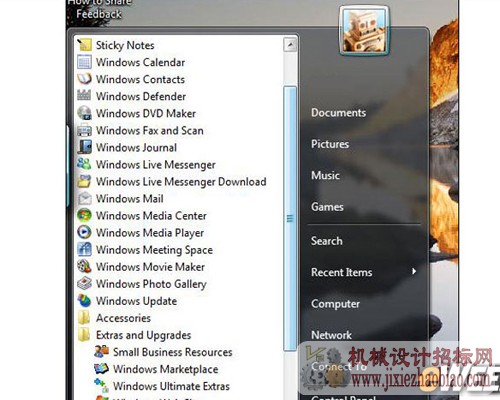
Task: Click the Windows Media Player play icon
Action: (84, 232)
